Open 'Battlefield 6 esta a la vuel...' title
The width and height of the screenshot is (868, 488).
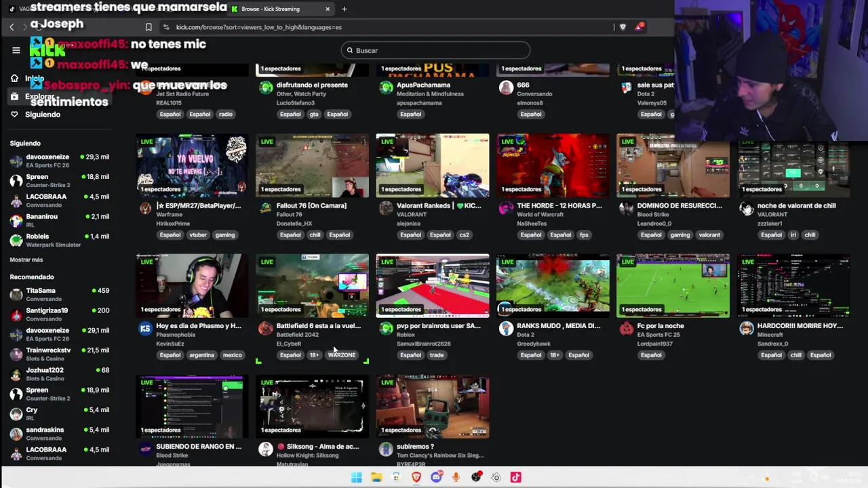319,326
